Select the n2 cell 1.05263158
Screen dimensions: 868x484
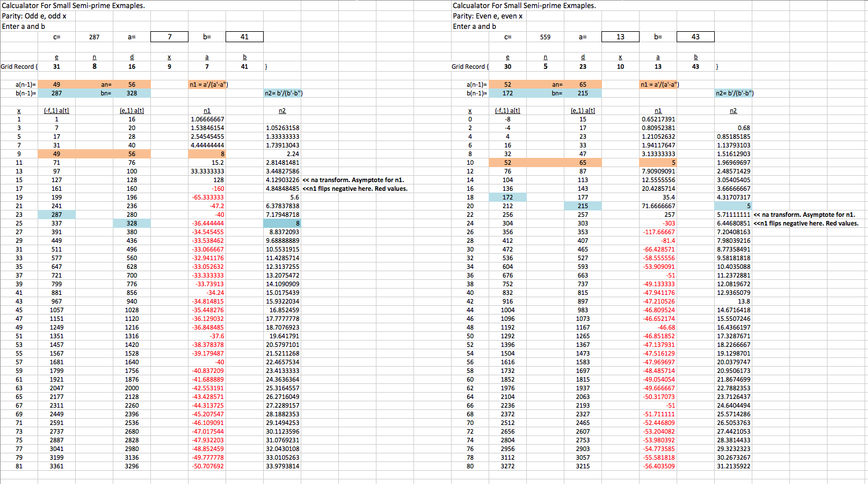coord(282,128)
